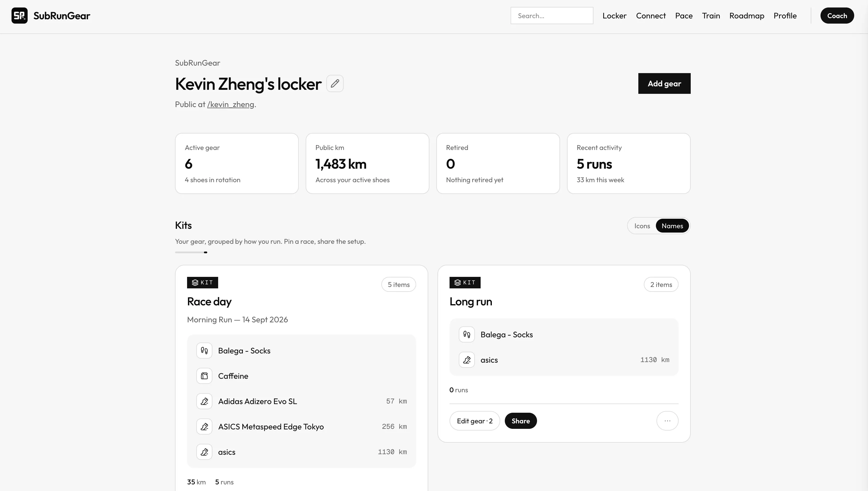The width and height of the screenshot is (868, 491).
Task: Open more options menu for Long run kit
Action: [x=667, y=421]
